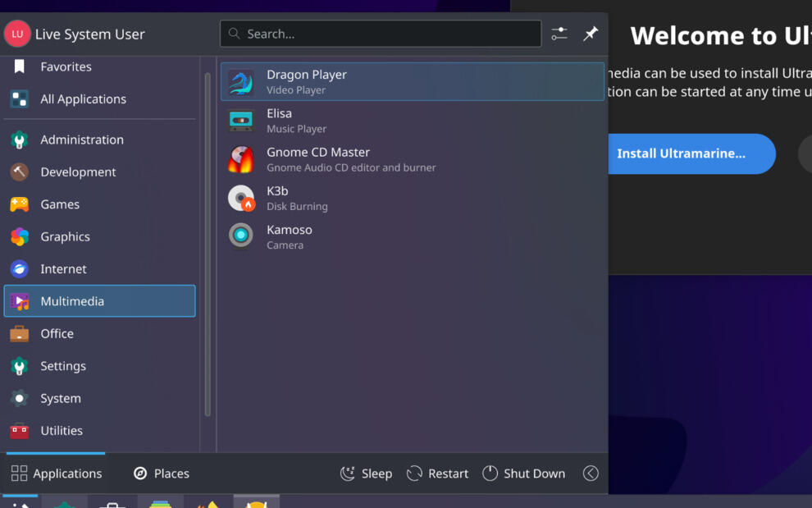
Task: Open the Graphics category
Action: [99, 236]
